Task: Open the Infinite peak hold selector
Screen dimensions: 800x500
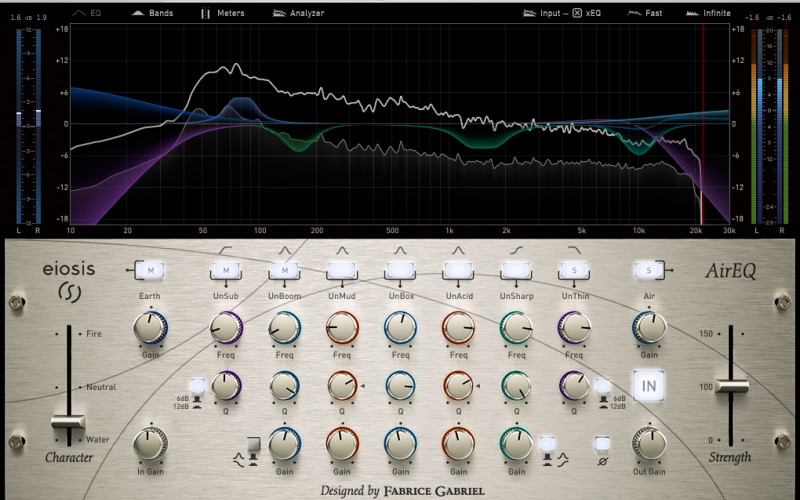Action: (708, 13)
